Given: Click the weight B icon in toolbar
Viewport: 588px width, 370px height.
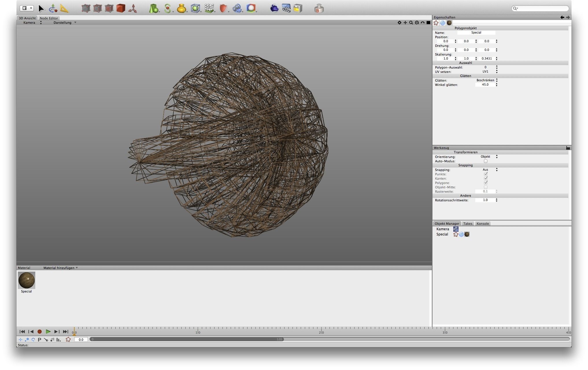Looking at the screenshot, I should coord(319,8).
